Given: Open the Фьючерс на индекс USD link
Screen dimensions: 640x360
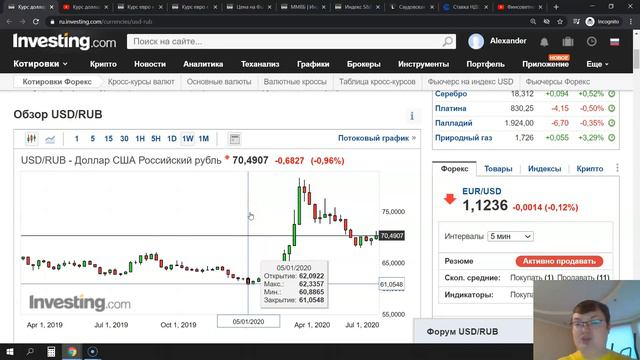Looking at the screenshot, I should (x=470, y=82).
